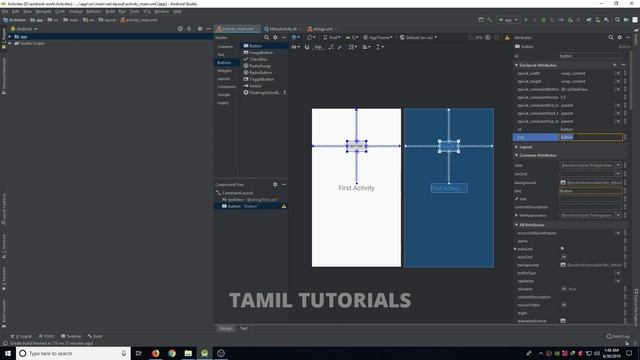Select CheckBox in palette

[x=264, y=59]
